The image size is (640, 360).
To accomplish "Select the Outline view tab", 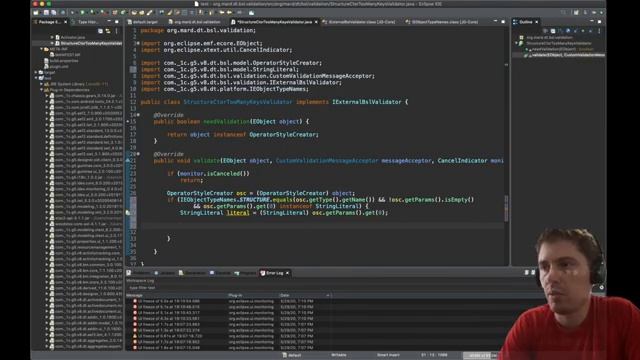I will pos(525,22).
